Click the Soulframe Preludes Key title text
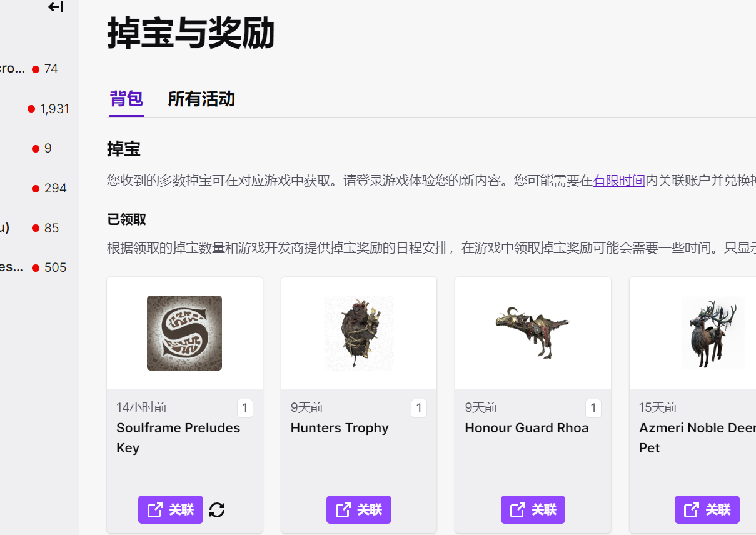This screenshot has width=756, height=535. pyautogui.click(x=178, y=438)
